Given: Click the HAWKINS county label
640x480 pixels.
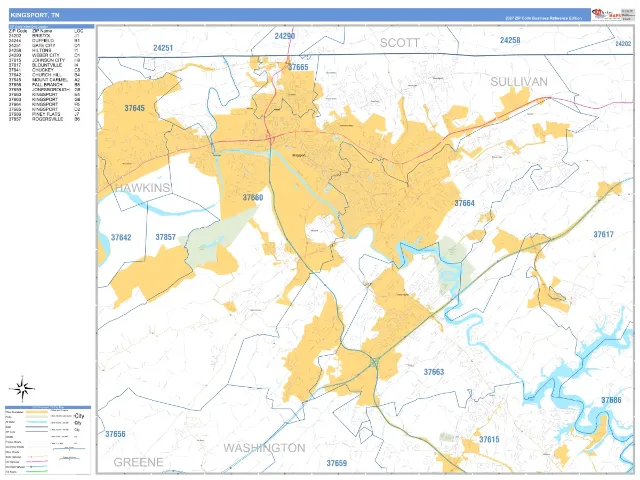Looking at the screenshot, I should coord(142,188).
